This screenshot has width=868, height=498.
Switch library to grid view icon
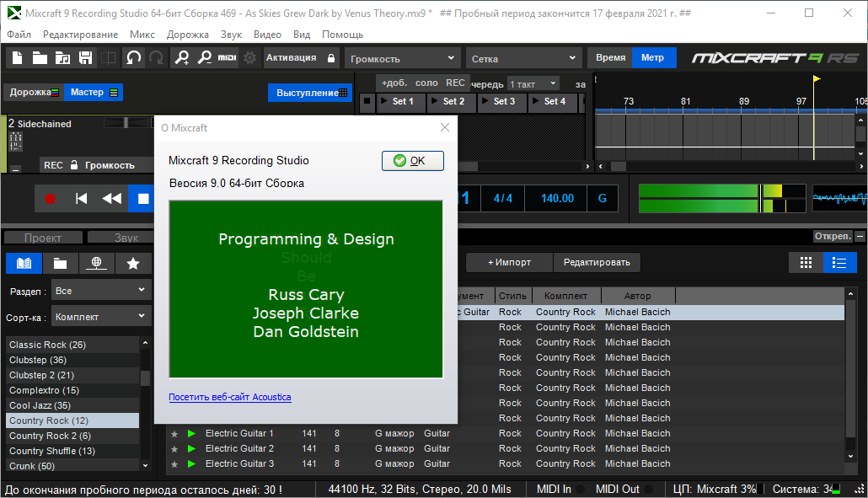click(805, 262)
